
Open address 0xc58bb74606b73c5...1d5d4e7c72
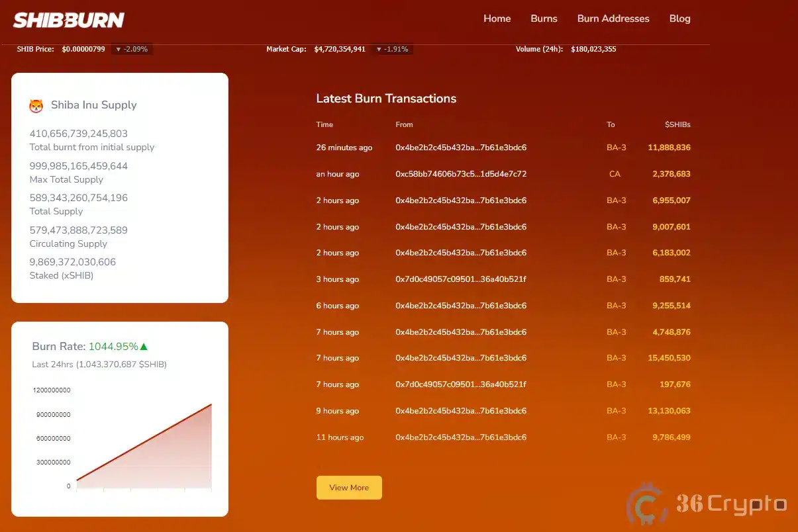pos(461,174)
